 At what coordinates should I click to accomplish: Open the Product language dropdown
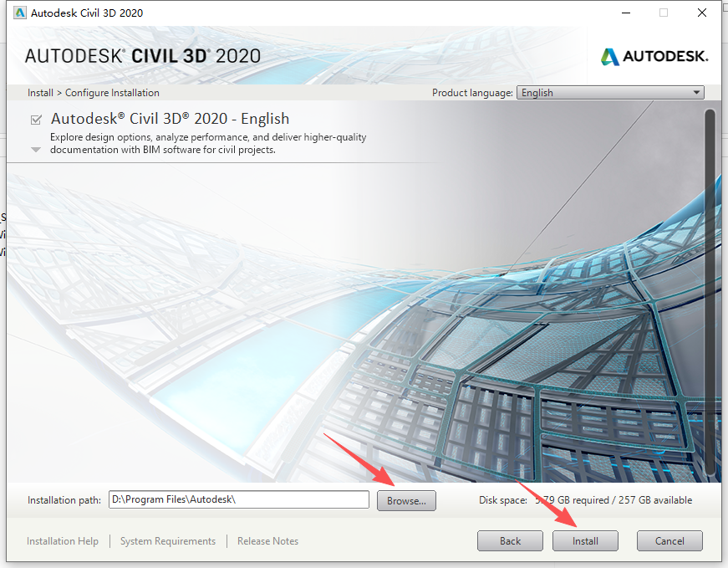pos(610,92)
